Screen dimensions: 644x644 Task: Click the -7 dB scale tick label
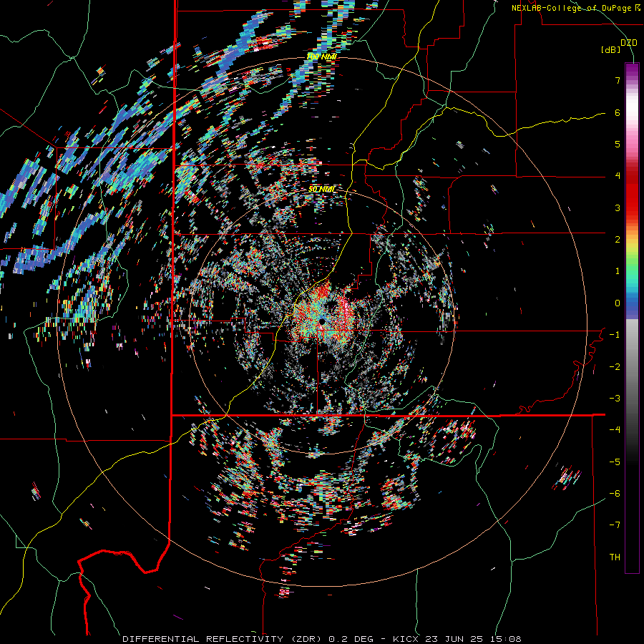[615, 525]
